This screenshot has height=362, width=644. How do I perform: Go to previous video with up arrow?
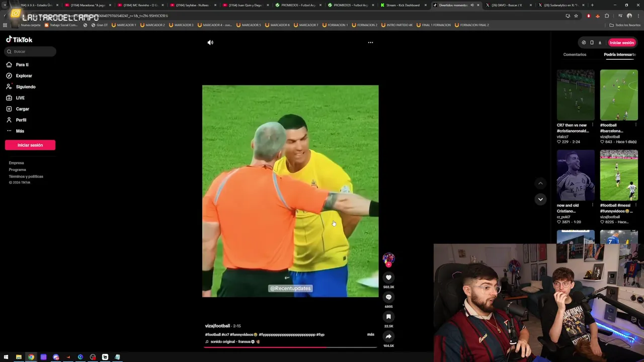(x=540, y=184)
